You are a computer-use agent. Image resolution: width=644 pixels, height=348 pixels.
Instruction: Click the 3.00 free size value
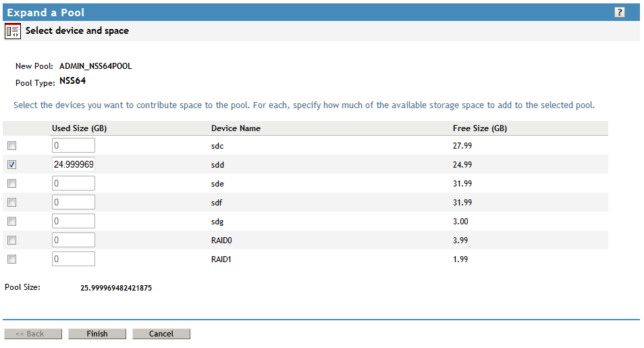point(460,222)
